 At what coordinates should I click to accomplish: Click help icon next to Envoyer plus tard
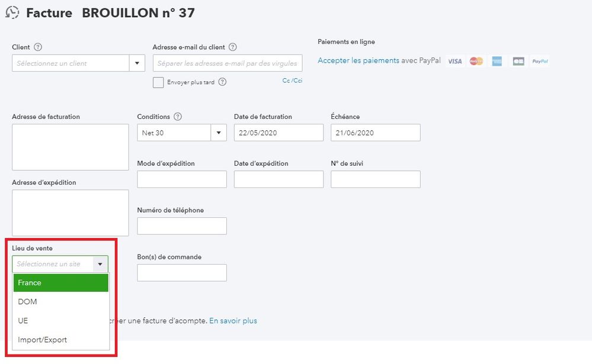pos(222,82)
